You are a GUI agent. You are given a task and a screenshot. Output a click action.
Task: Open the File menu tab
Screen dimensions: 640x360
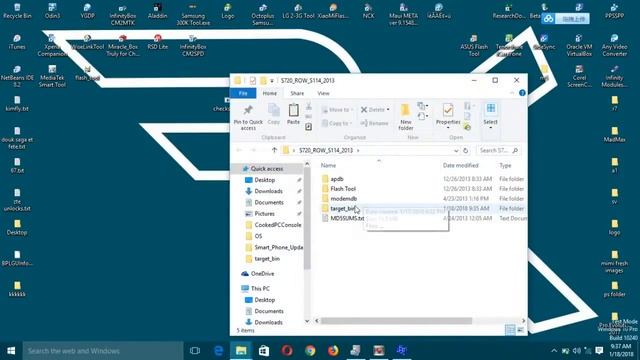pyautogui.click(x=243, y=93)
